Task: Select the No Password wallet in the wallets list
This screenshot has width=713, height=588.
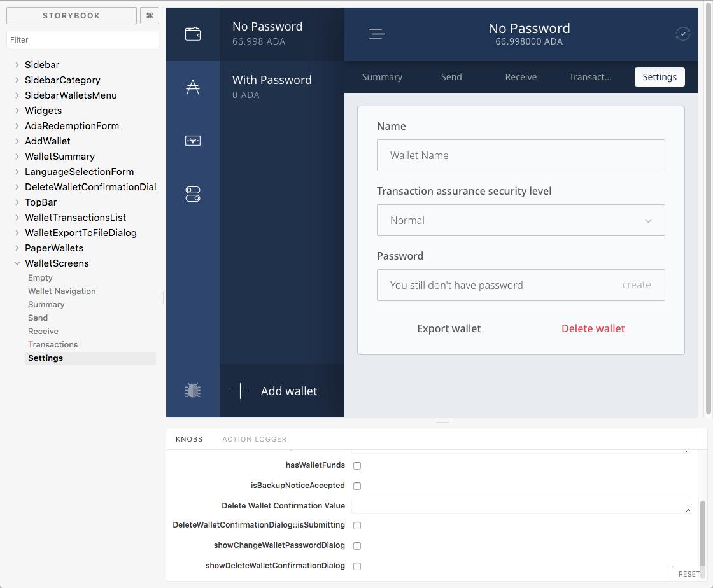Action: [x=282, y=34]
